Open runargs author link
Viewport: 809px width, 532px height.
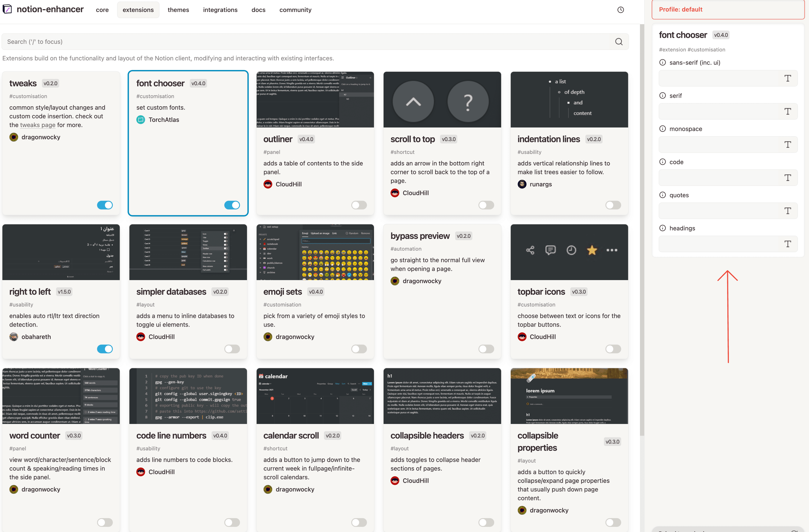click(540, 184)
